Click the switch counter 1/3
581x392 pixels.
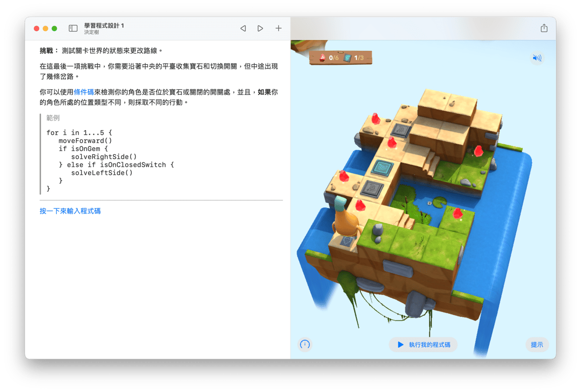click(354, 58)
